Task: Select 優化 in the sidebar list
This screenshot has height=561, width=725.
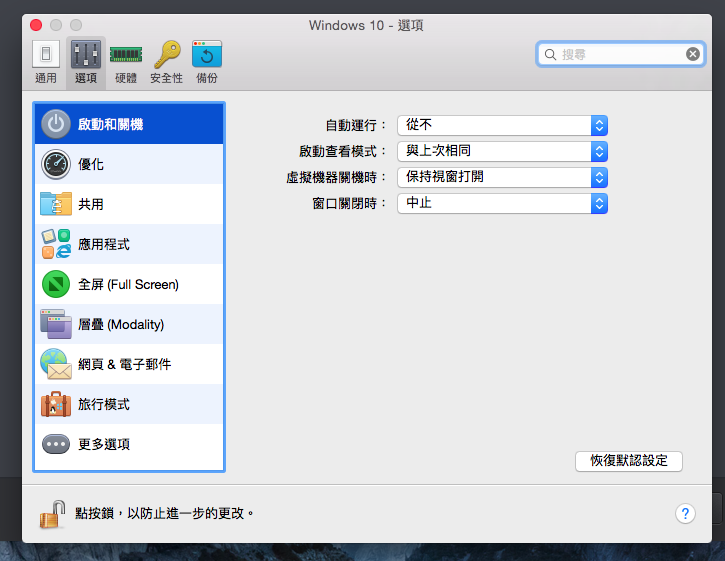Action: 129,164
